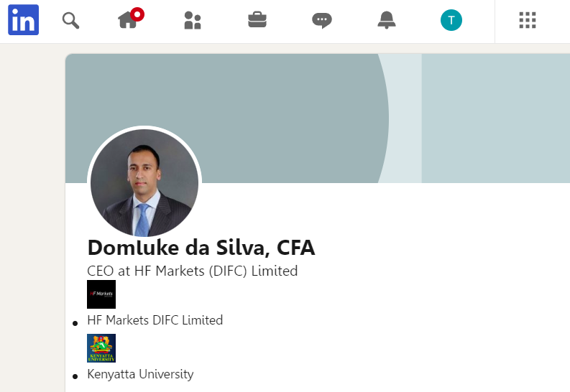Click the bullet beside HF Markets DIFC Limited
Image resolution: width=570 pixels, height=392 pixels.
point(75,323)
